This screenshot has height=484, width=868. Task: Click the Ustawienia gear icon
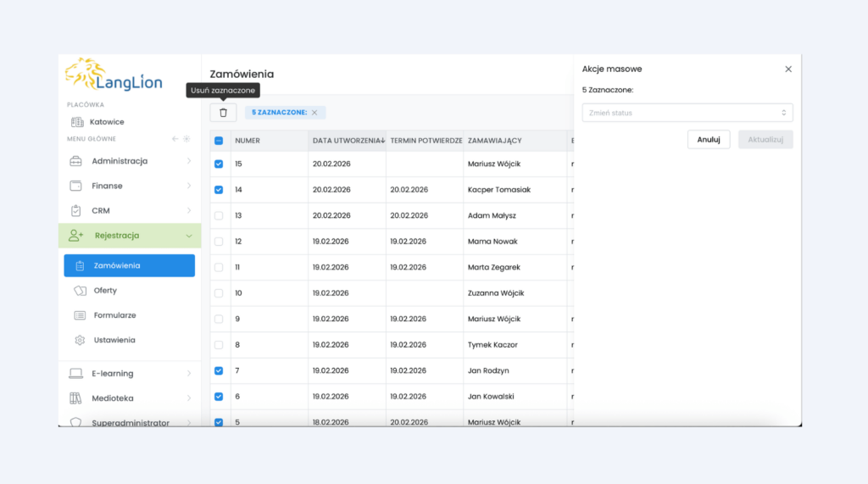(80, 340)
